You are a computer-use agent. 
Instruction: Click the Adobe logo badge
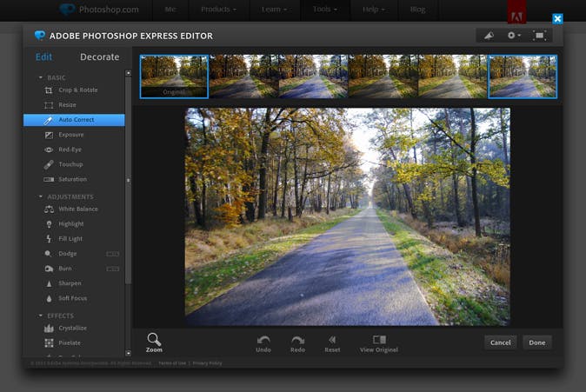[516, 12]
